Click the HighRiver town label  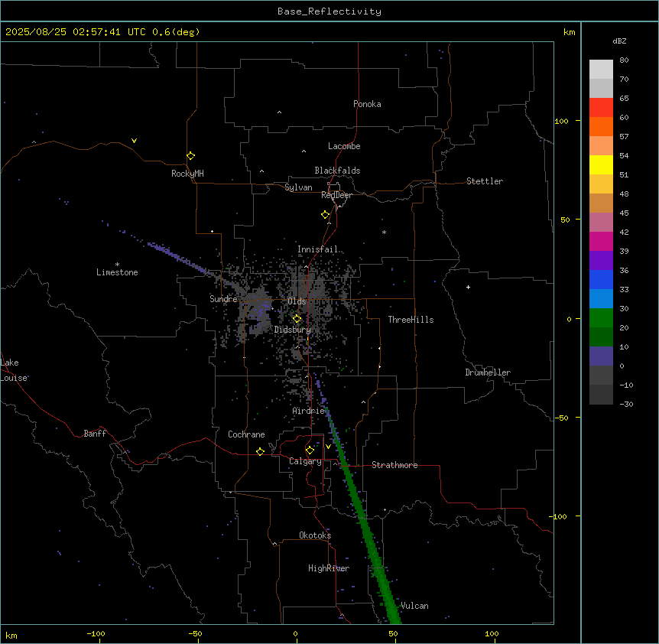click(x=329, y=568)
